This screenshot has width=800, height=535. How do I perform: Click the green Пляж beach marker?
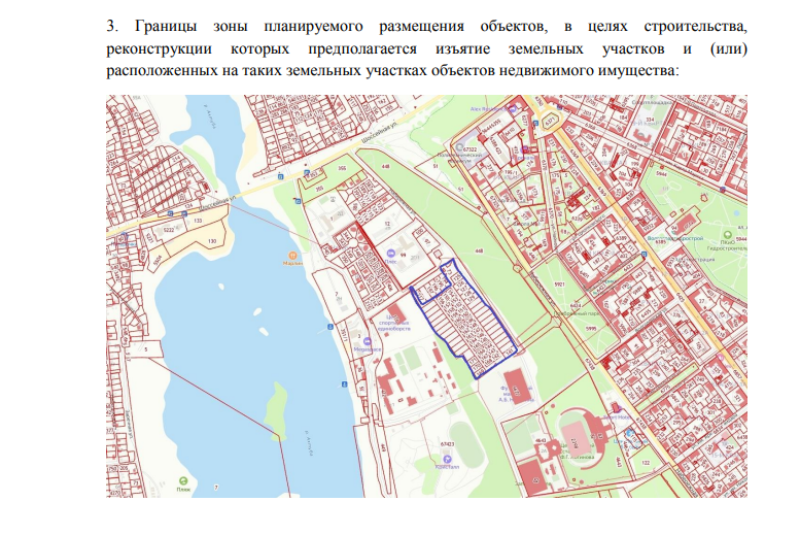tap(183, 481)
